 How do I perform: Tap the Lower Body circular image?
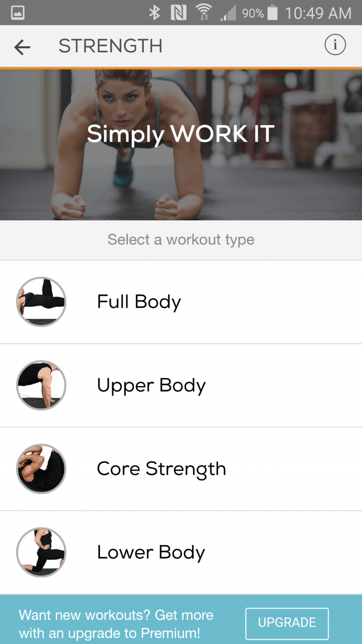point(41,552)
